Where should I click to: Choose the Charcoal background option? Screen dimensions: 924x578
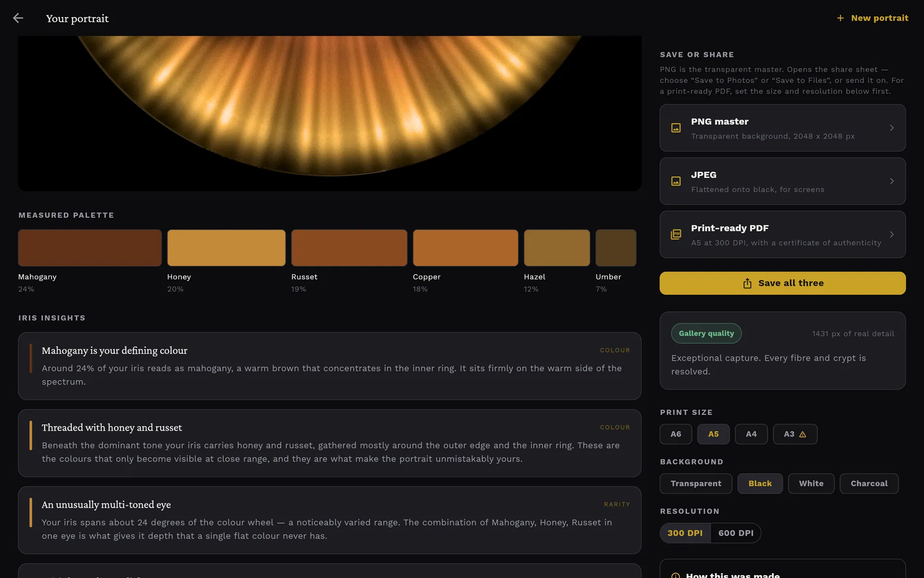[x=869, y=484]
